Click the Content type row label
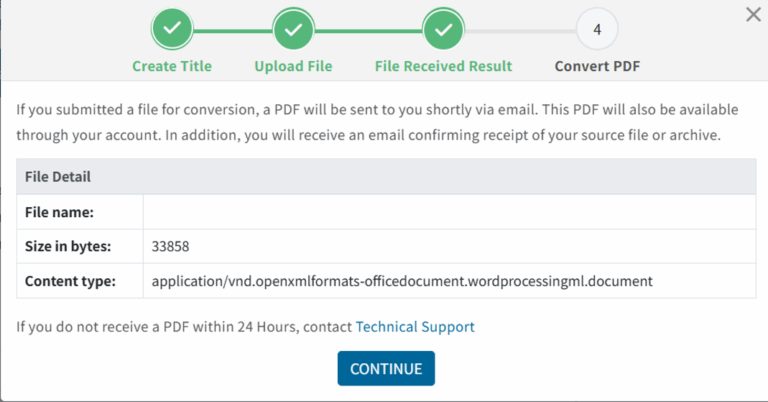768x402 pixels. (x=70, y=281)
